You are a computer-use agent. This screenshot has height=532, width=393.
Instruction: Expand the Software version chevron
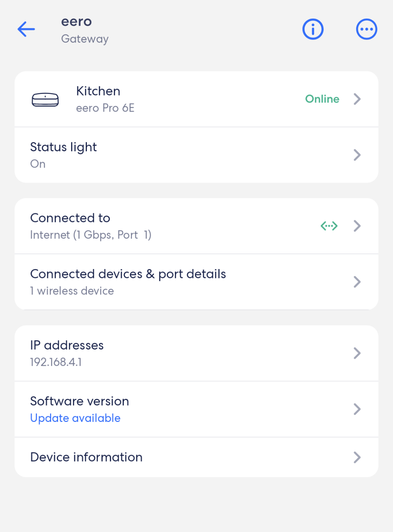pos(357,409)
